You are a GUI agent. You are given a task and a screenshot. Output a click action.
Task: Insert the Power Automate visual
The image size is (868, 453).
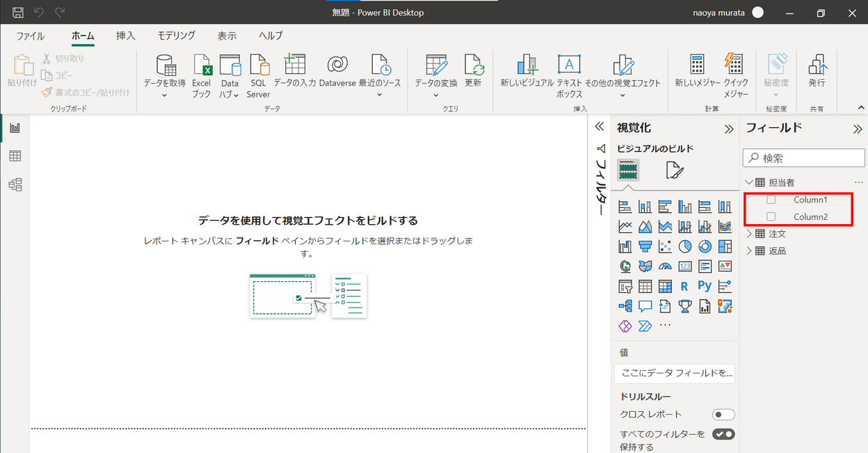coord(645,326)
